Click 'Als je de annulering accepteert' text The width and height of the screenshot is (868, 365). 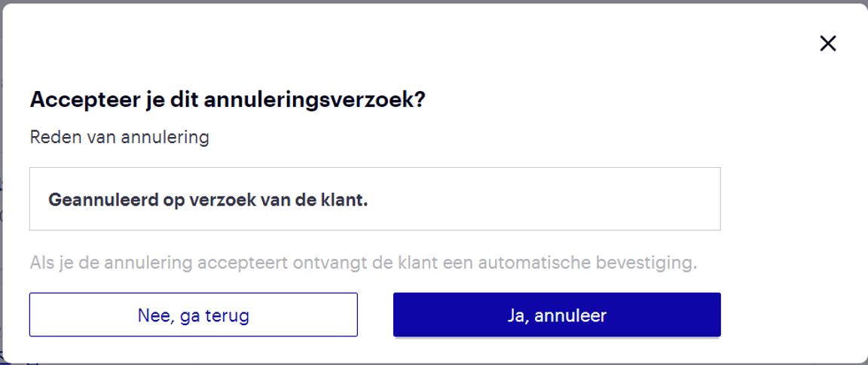pos(141,263)
